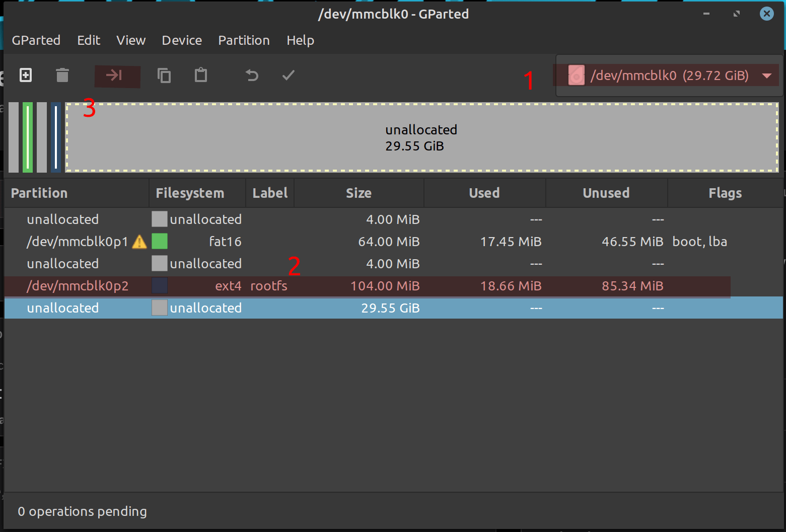This screenshot has width=786, height=532.
Task: Open the View menu
Action: click(x=131, y=40)
